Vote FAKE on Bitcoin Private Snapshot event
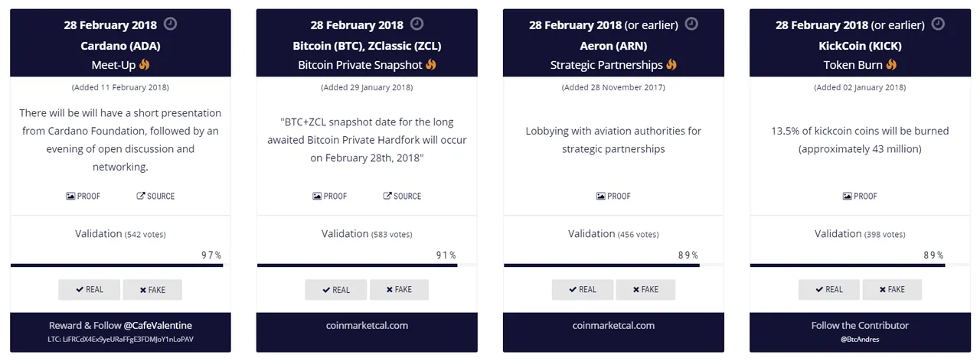 (x=399, y=290)
